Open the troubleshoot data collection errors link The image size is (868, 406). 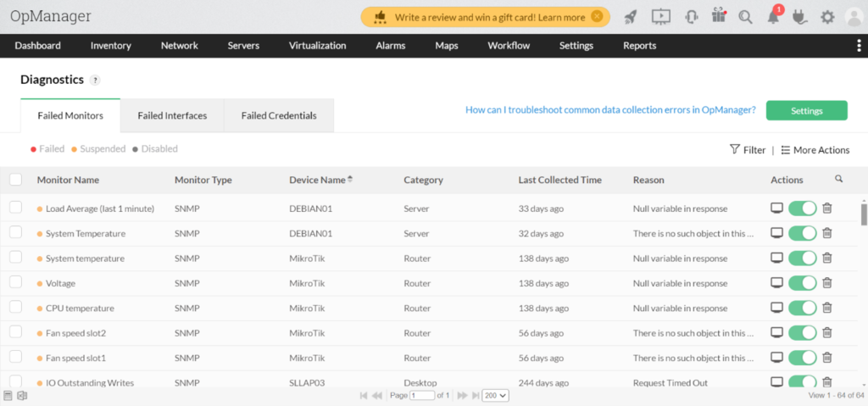[610, 110]
